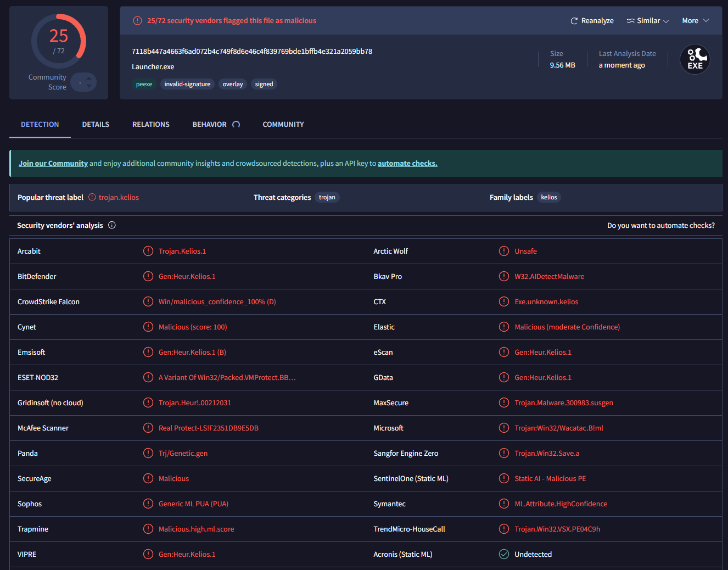Screen dimensions: 728x570
Task: Click the 'Generic ML PUA (PUA)' detection
Action: pyautogui.click(x=193, y=504)
